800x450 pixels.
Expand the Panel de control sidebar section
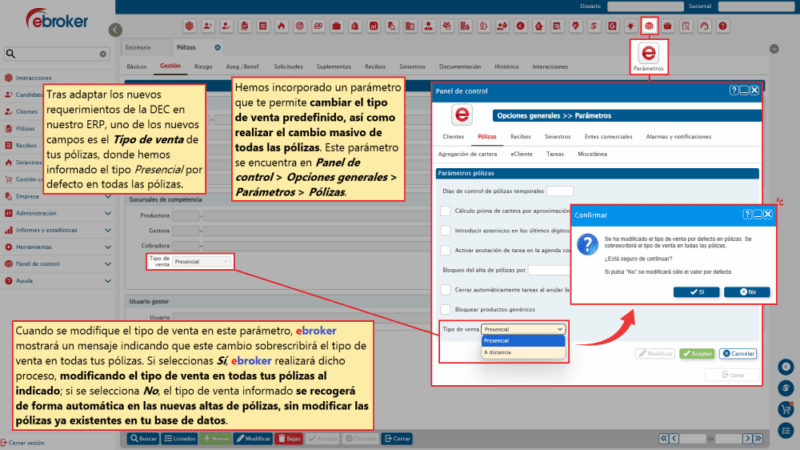pyautogui.click(x=108, y=264)
